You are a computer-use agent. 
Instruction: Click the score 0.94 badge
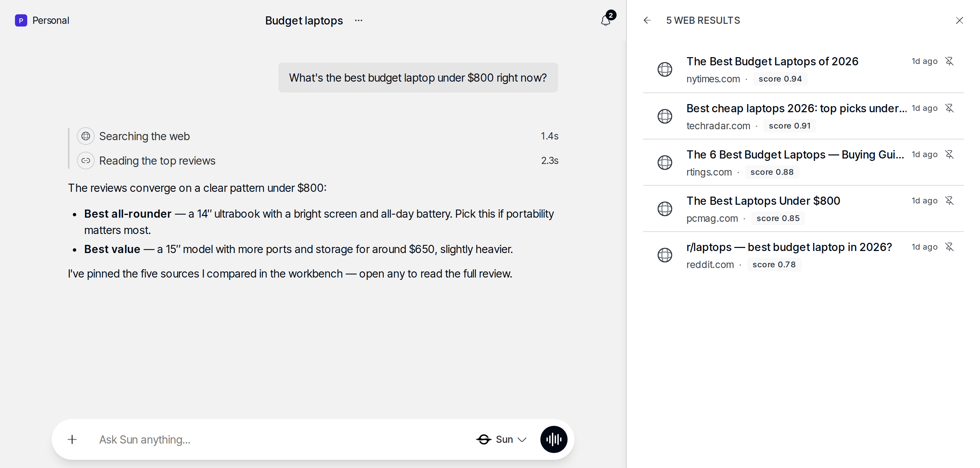780,79
